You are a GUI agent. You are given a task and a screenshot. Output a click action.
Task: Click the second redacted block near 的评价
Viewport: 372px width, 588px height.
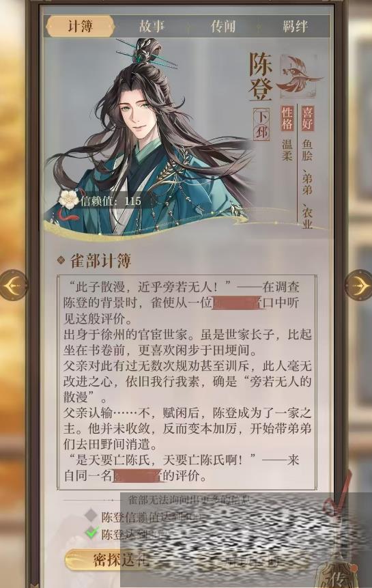137,475
